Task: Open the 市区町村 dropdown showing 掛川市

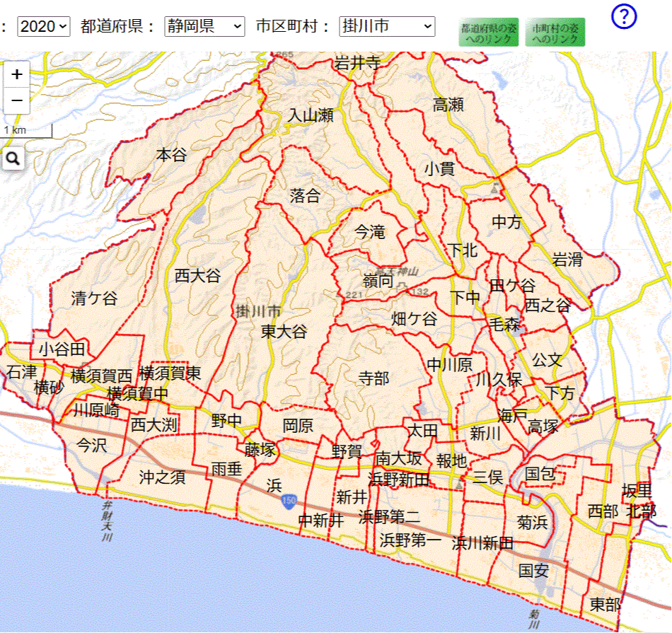Action: click(387, 27)
